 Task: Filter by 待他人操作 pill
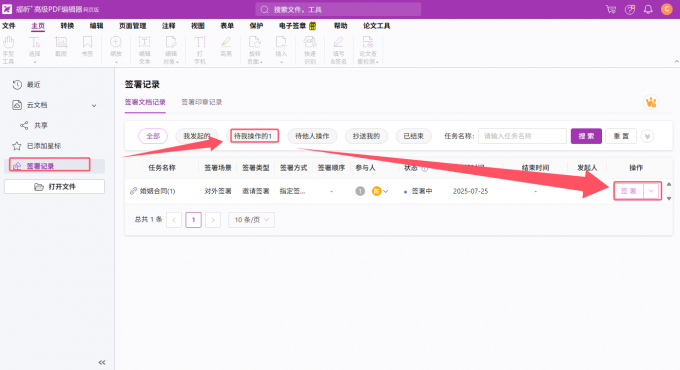point(312,136)
